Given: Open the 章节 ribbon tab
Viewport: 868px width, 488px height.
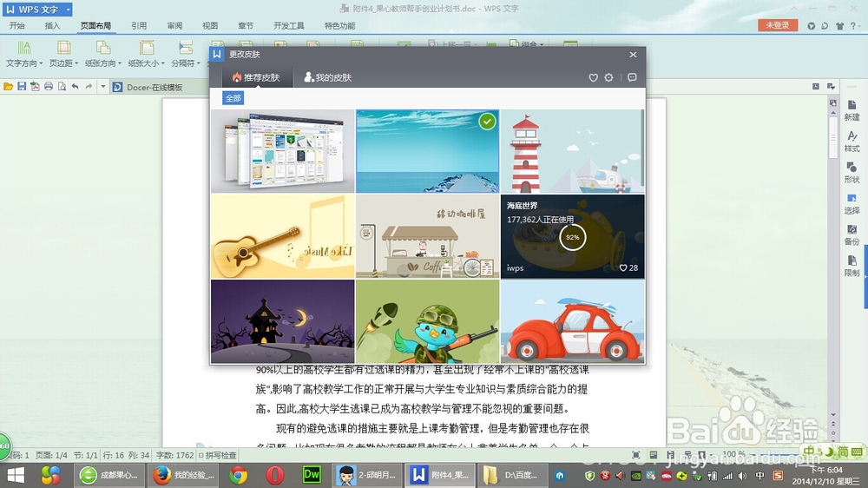Looking at the screenshot, I should coord(246,25).
